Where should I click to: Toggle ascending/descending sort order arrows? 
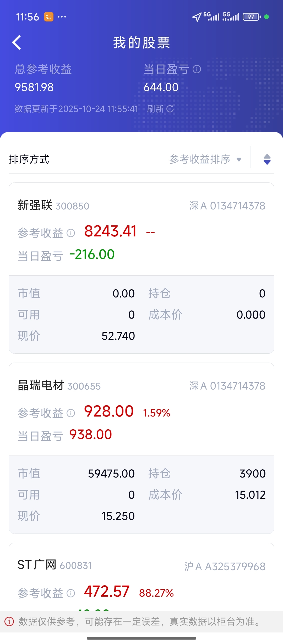coord(267,159)
